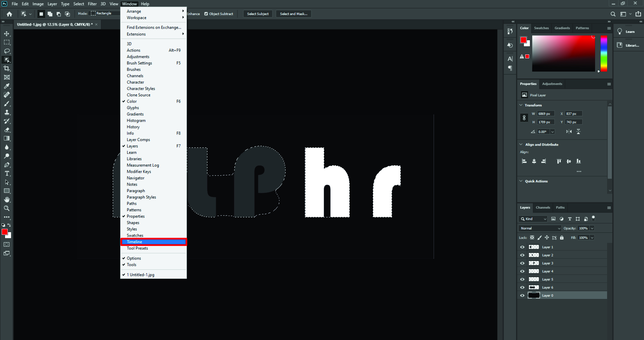Click the Select Subject button
The width and height of the screenshot is (644, 340).
point(258,14)
